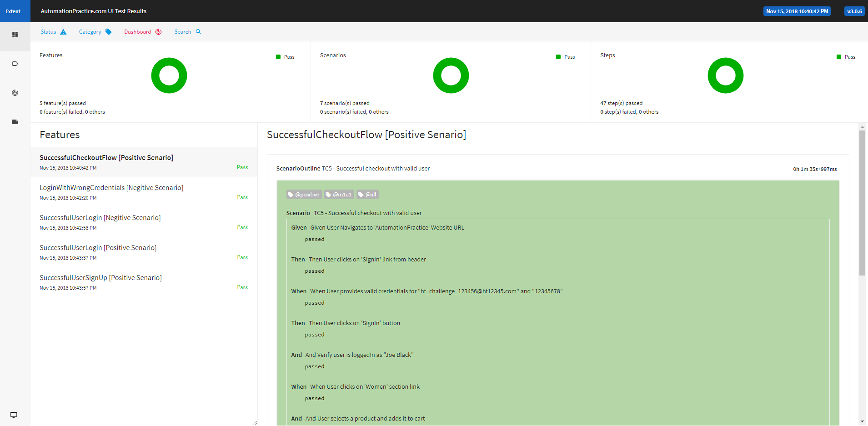868x426 pixels.
Task: Click the monitor icon at sidebar bottom
Action: pyautogui.click(x=14, y=415)
